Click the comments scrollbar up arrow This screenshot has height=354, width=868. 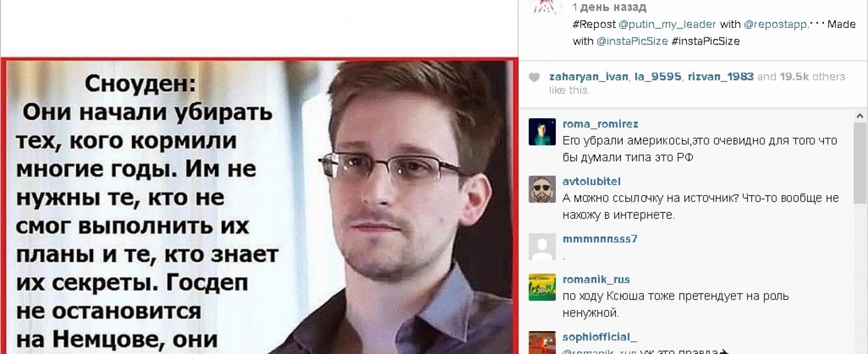pos(860,116)
